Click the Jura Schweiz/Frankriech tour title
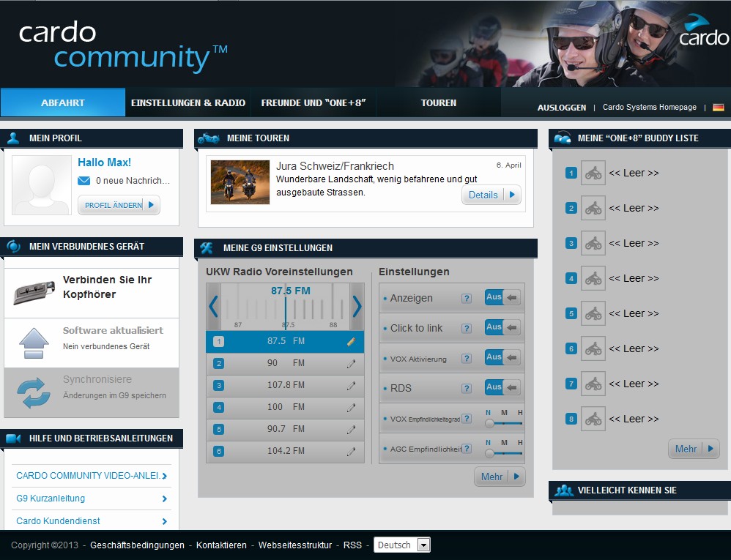The height and width of the screenshot is (560, 731). coord(335,166)
